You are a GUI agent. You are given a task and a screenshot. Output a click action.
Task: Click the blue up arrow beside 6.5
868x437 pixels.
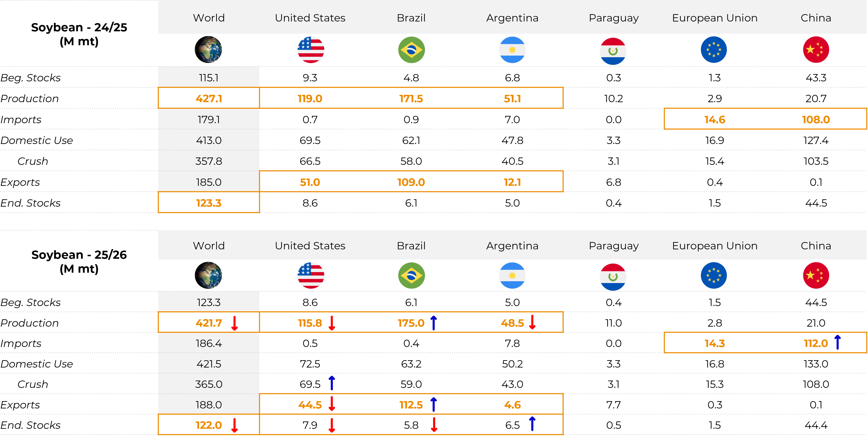[x=532, y=424]
